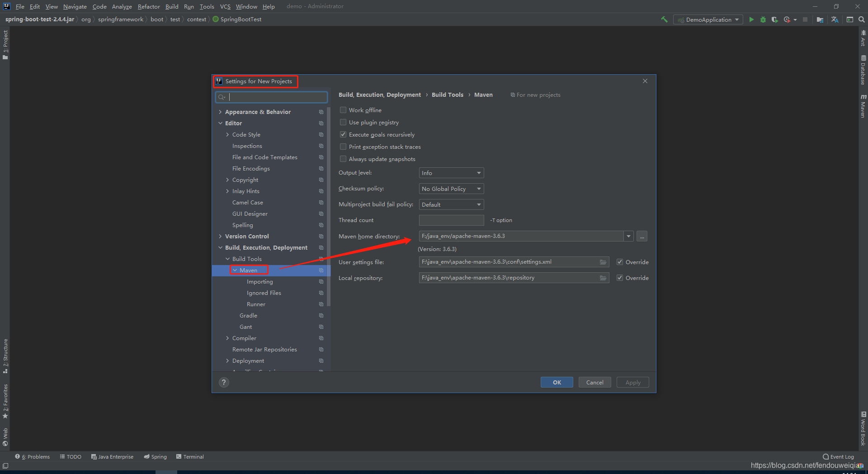This screenshot has width=868, height=474.
Task: Open the Build menu
Action: pyautogui.click(x=172, y=6)
